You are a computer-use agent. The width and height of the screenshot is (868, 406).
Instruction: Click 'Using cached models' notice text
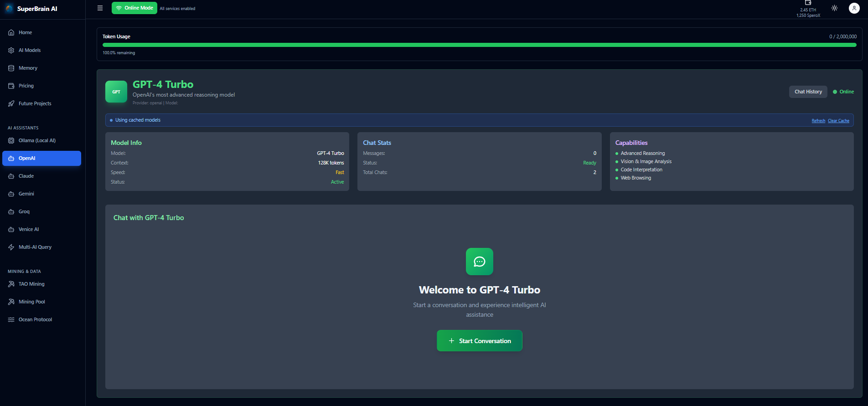[138, 120]
